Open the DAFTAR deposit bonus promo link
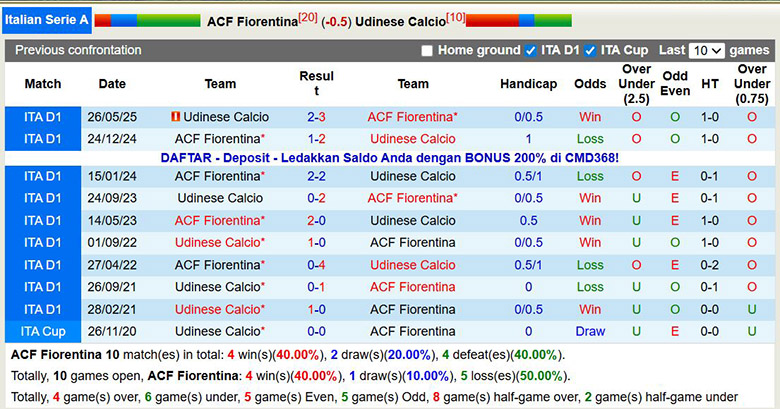 389,158
